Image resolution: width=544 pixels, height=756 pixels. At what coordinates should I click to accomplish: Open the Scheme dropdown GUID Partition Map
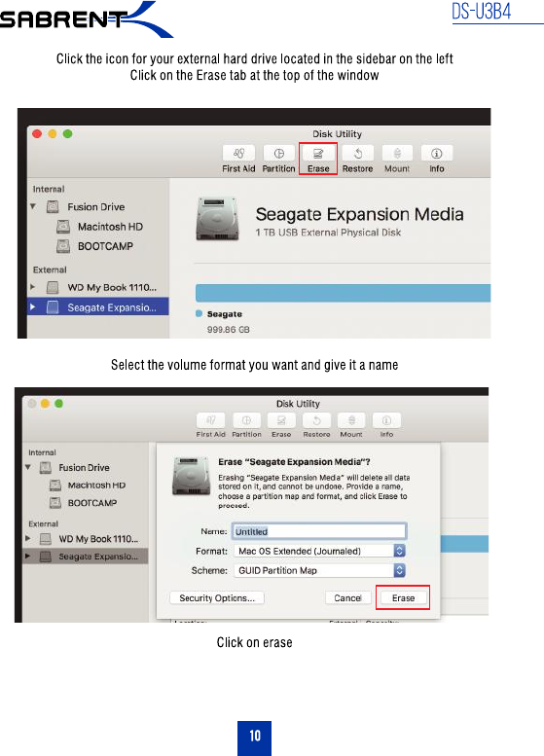(319, 570)
